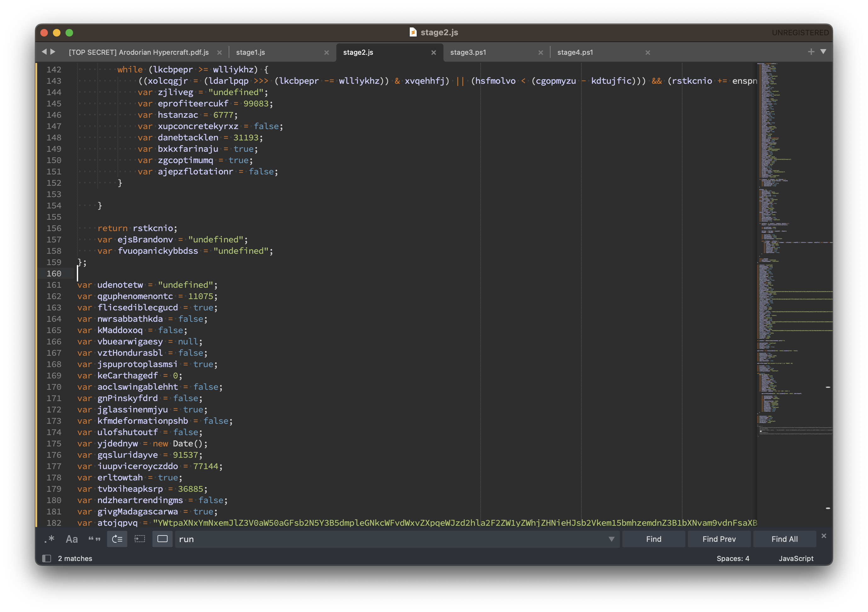This screenshot has width=868, height=612.
Task: Expand the find history dropdown
Action: coord(611,539)
